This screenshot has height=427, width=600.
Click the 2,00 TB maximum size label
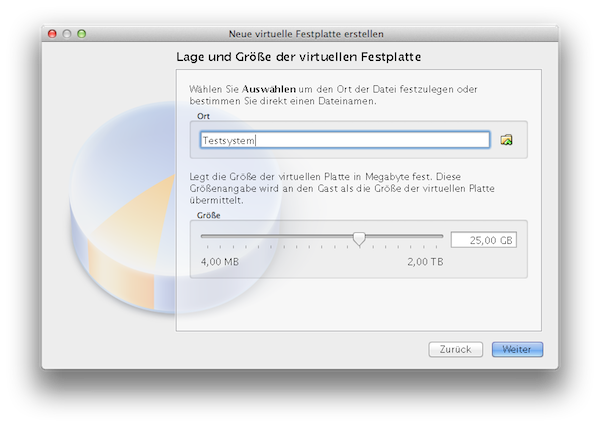(425, 262)
